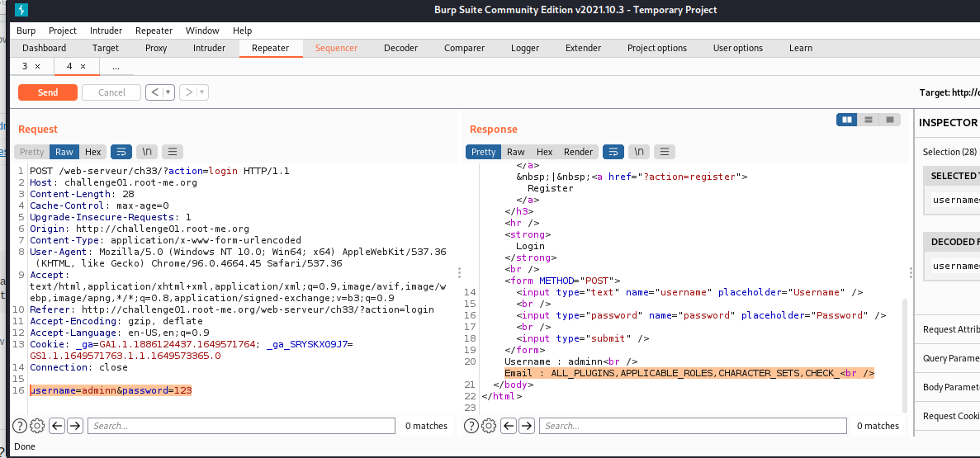Click the Response search input field
This screenshot has height=458, width=980.
(x=694, y=426)
